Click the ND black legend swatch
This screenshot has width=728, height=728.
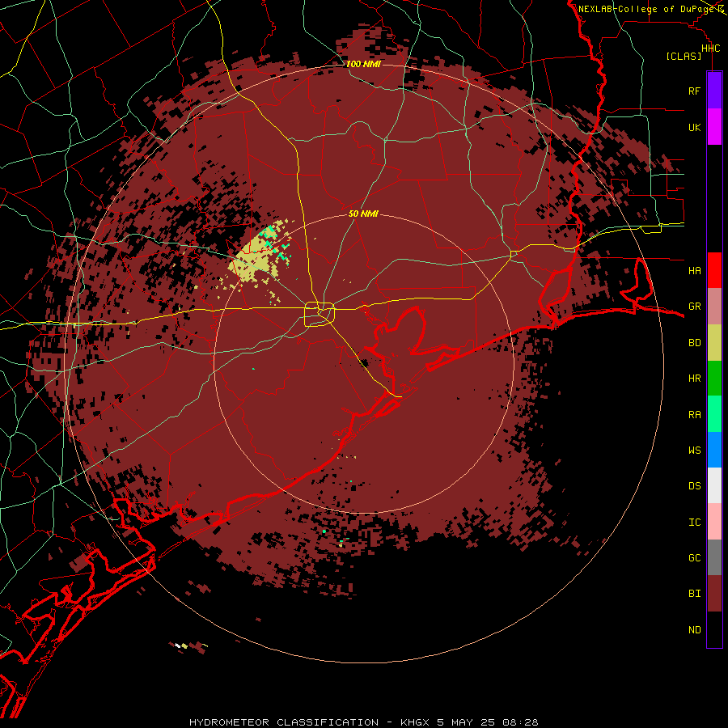pos(714,629)
